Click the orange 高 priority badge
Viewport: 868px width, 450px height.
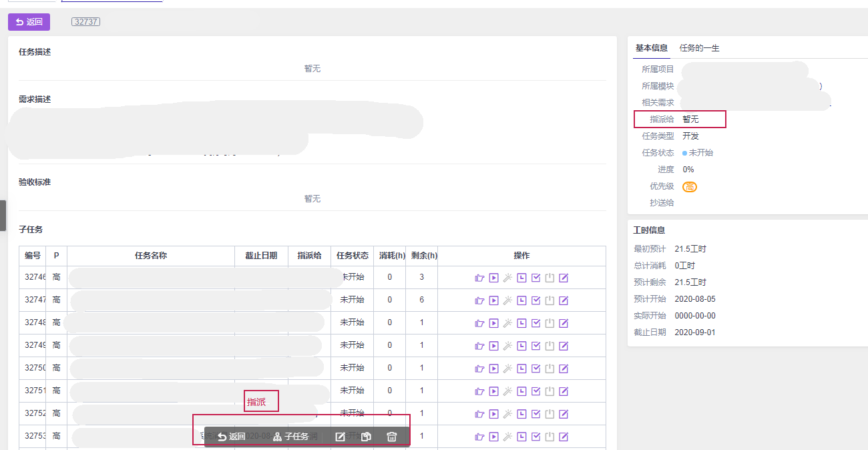(x=690, y=187)
